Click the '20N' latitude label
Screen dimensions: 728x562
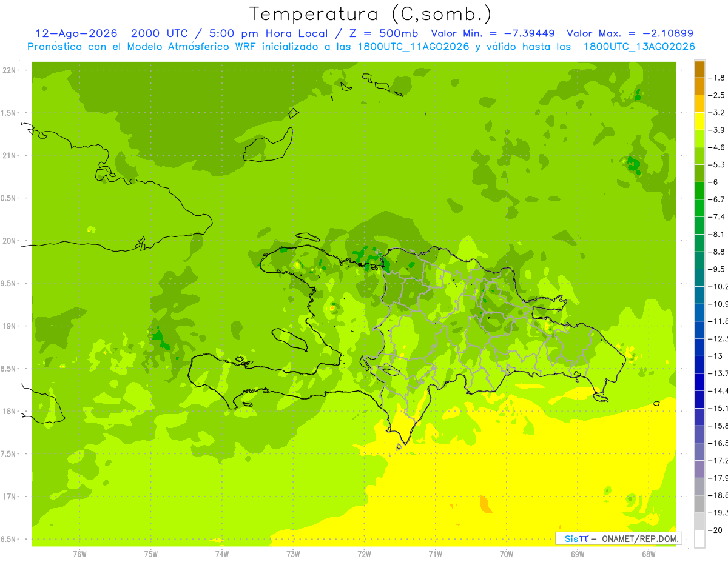click(9, 241)
